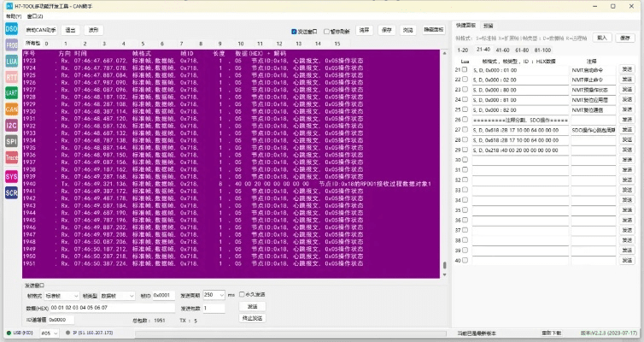Open the Trace tool in sidebar

11,157
